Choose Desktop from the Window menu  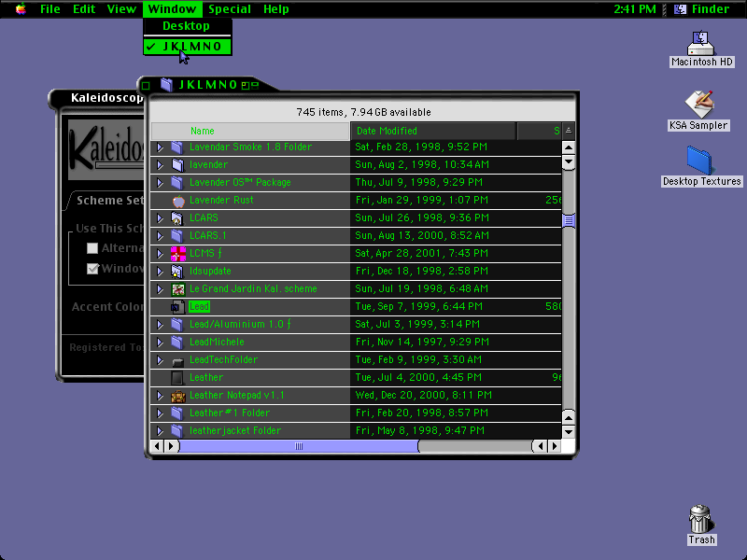coord(188,26)
